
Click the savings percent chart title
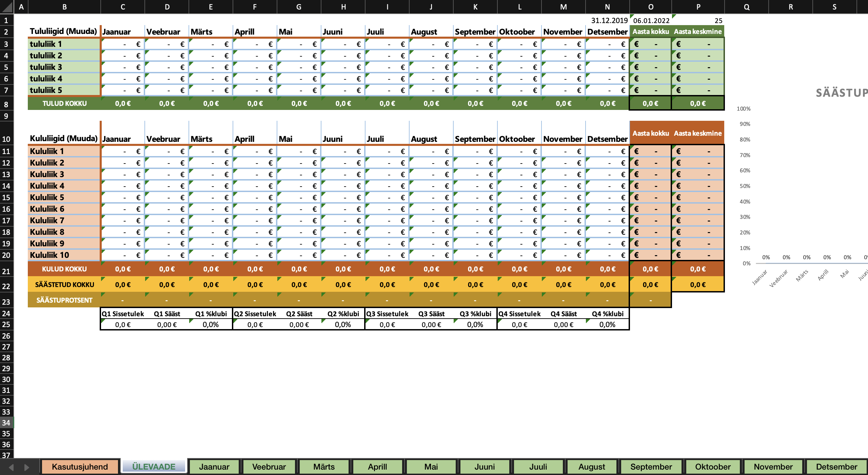coord(841,93)
